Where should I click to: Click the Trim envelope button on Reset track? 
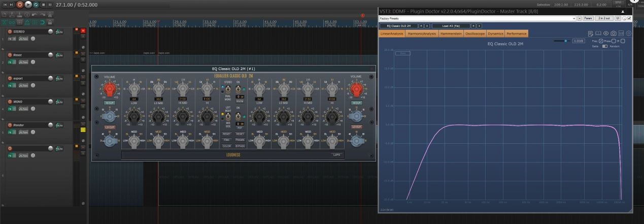23,62
